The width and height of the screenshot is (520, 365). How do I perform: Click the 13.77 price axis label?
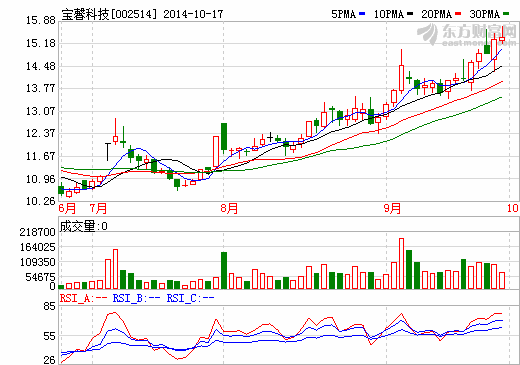point(41,89)
